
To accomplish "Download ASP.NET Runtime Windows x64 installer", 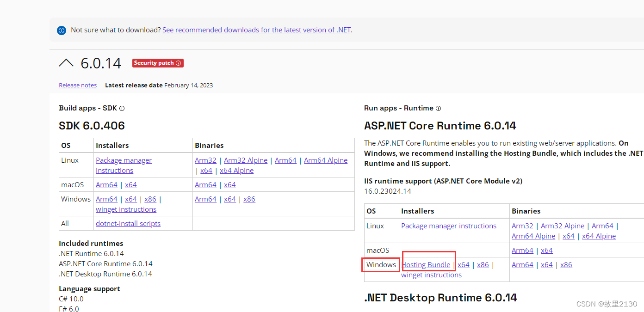I will tap(464, 264).
